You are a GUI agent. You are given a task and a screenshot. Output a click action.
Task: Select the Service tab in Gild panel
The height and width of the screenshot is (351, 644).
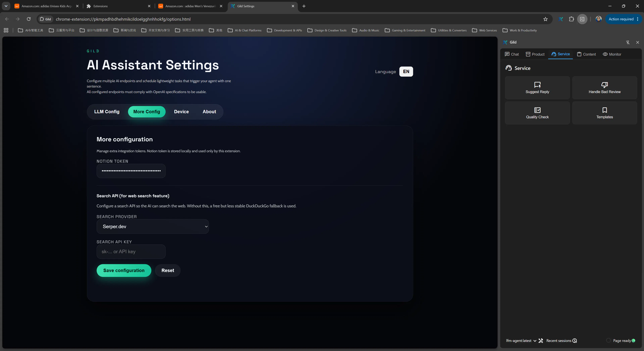(x=560, y=54)
